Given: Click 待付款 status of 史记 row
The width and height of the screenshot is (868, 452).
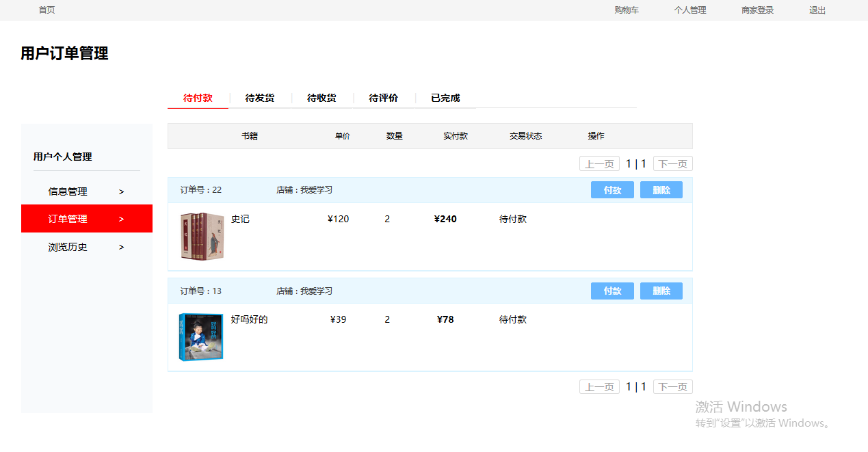Looking at the screenshot, I should pyautogui.click(x=513, y=219).
